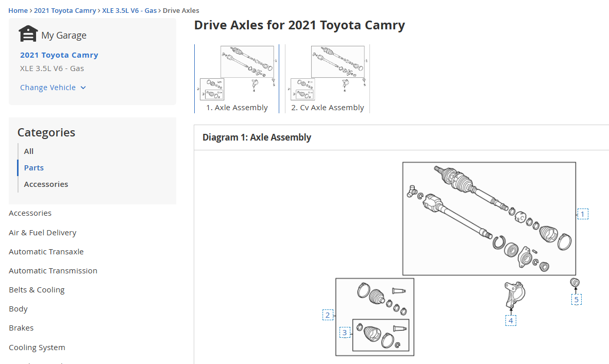Click the 'Diagram 1: Axle Assembly' heading
Screen dimensions: 609x364
click(x=257, y=137)
